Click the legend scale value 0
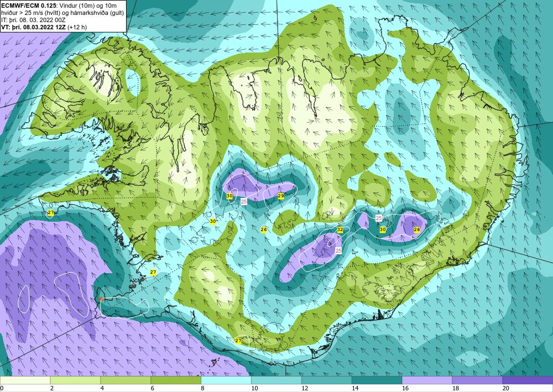Screen dimensions: 553x392 pos(2,389)
